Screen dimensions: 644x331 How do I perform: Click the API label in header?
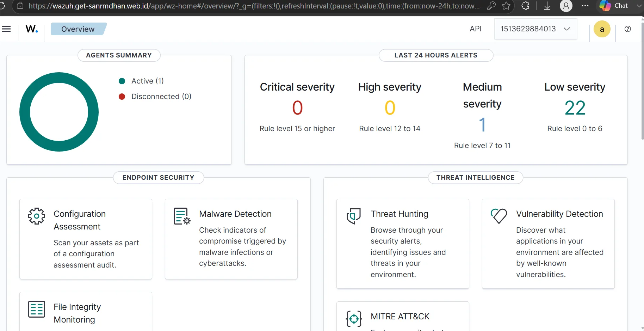[x=476, y=29]
